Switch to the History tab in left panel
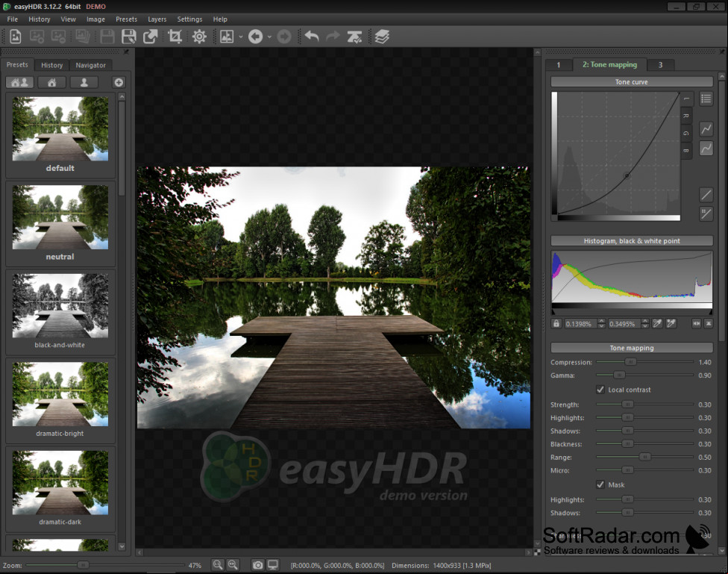The image size is (728, 574). point(51,65)
